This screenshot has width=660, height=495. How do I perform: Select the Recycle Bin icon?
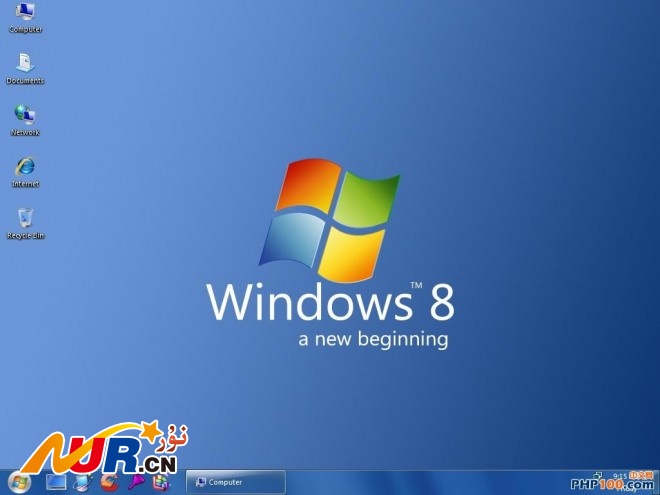tap(25, 224)
